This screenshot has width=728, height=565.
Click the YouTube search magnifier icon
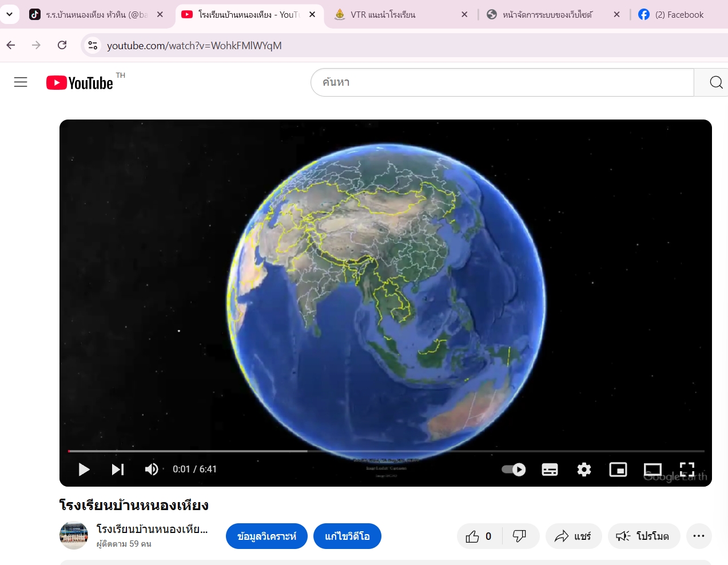[x=715, y=82]
